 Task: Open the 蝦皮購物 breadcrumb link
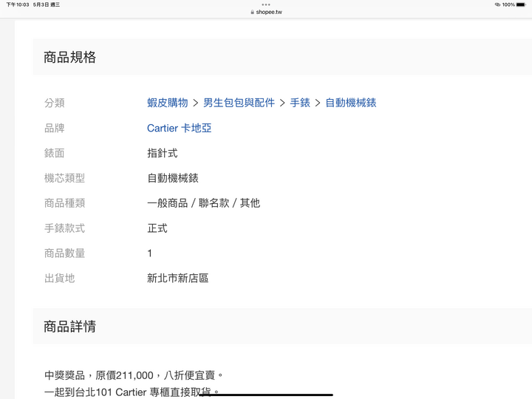tap(167, 103)
